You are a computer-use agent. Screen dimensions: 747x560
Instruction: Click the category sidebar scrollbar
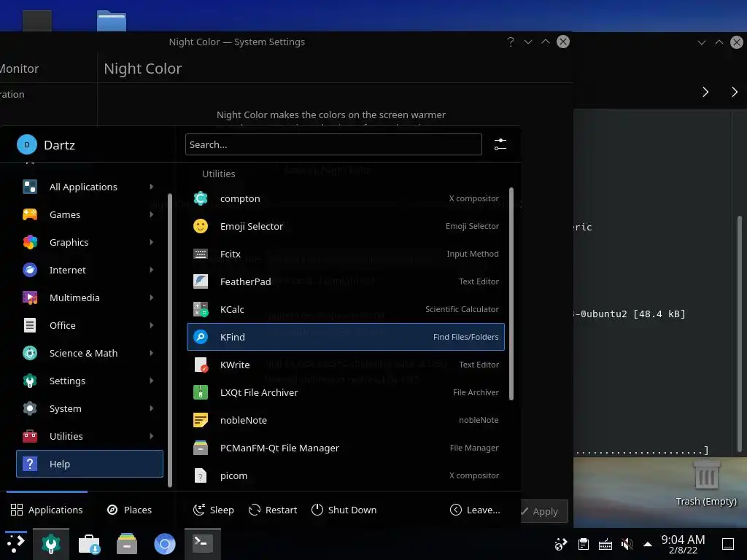pos(169,340)
